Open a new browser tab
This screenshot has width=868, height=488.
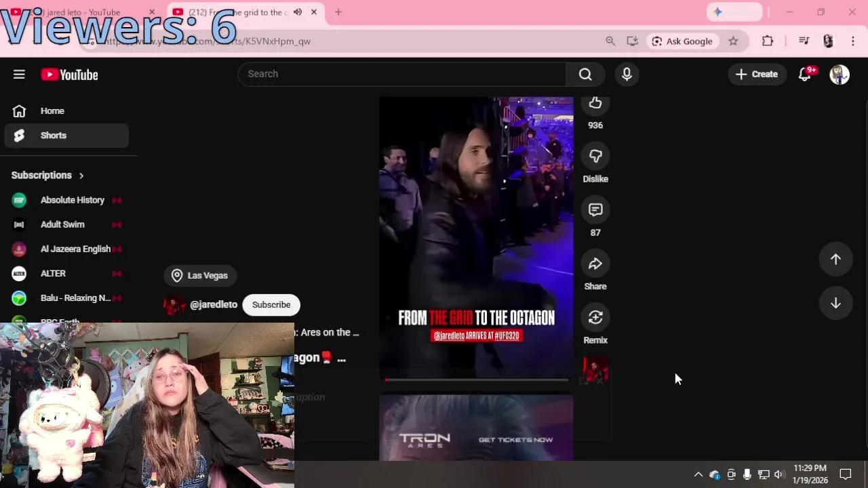tap(338, 12)
